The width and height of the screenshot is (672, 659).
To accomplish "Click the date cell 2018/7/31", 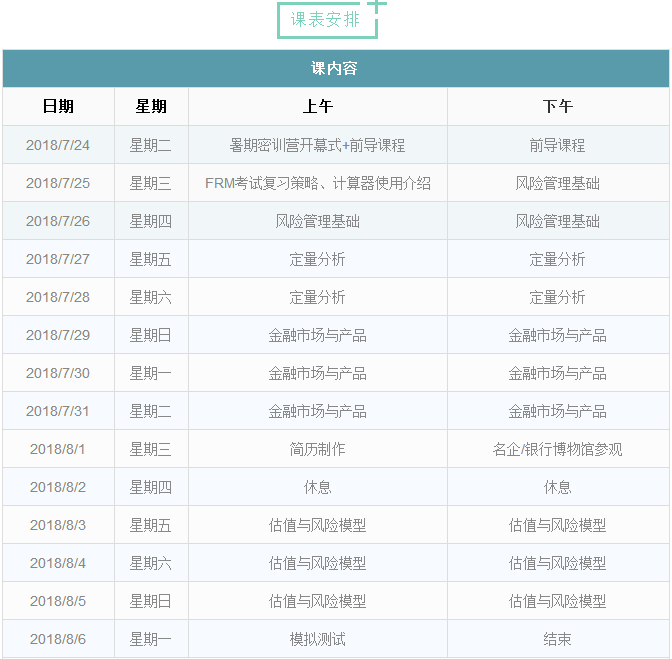I will pos(58,411).
